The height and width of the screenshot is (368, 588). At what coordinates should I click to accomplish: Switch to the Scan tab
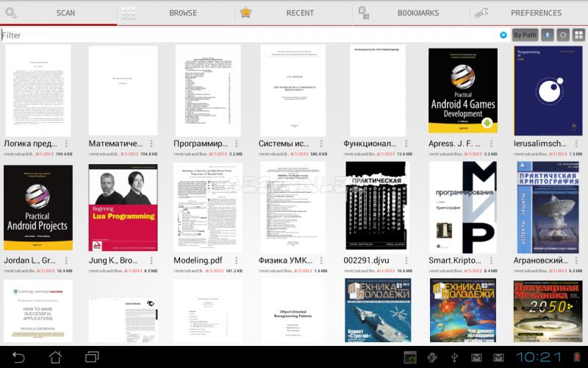(x=59, y=13)
